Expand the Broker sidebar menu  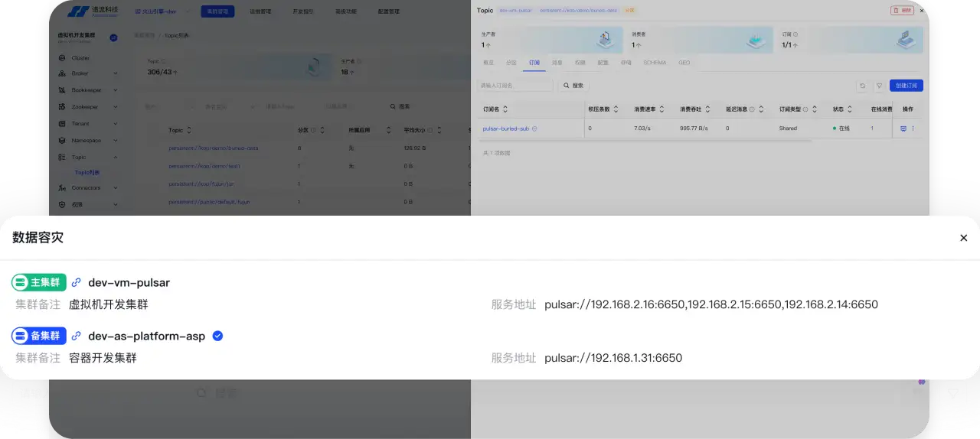pyautogui.click(x=116, y=74)
